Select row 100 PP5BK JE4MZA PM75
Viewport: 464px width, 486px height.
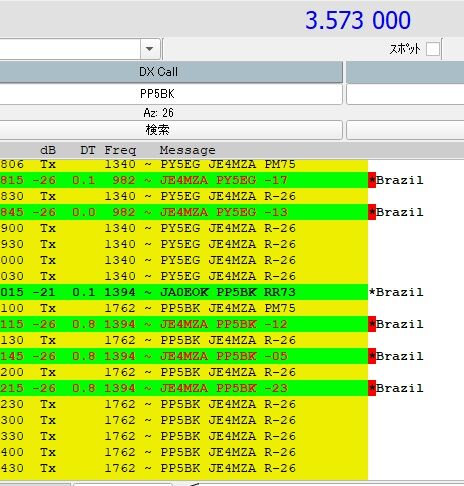pos(184,308)
